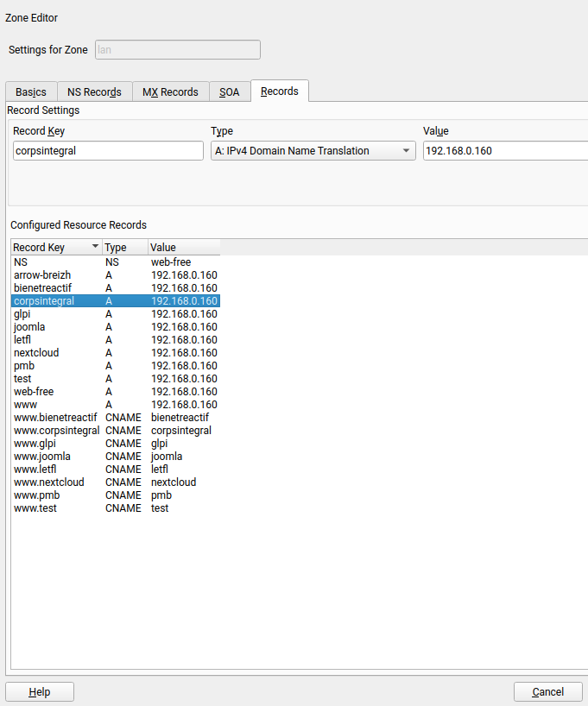This screenshot has height=706, width=588.
Task: Click the Help button
Action: click(40, 691)
